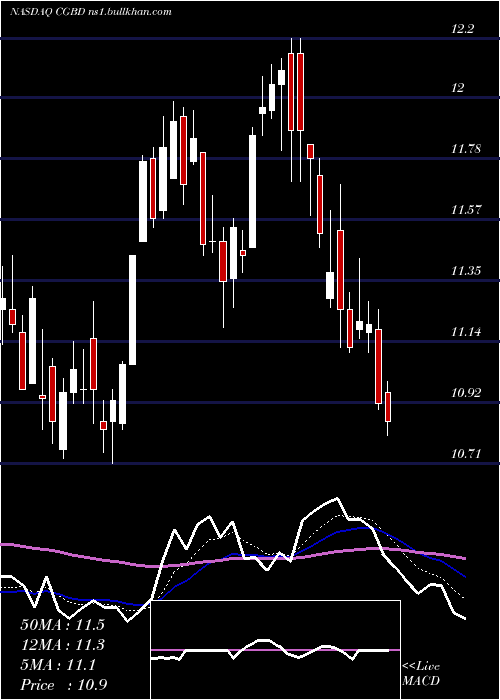Click the Price : 10.9 reading
This screenshot has height=700, width=500.
(x=63, y=685)
